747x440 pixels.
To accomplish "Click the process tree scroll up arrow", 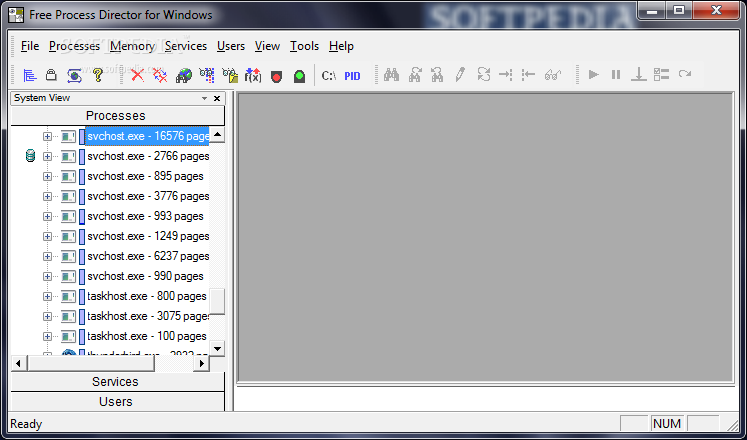I will (217, 135).
